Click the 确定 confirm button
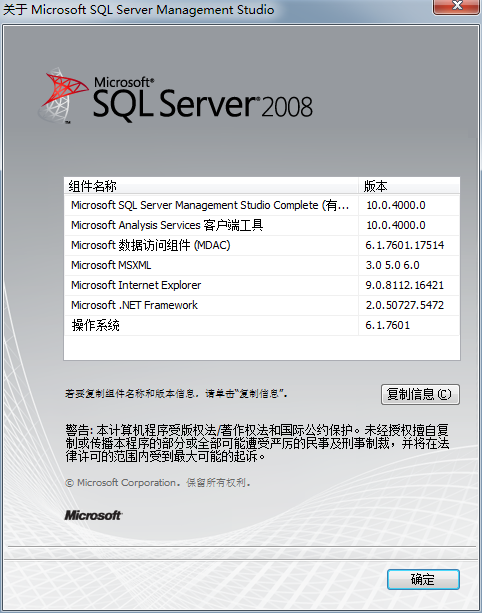The height and width of the screenshot is (613, 482). coord(423,579)
